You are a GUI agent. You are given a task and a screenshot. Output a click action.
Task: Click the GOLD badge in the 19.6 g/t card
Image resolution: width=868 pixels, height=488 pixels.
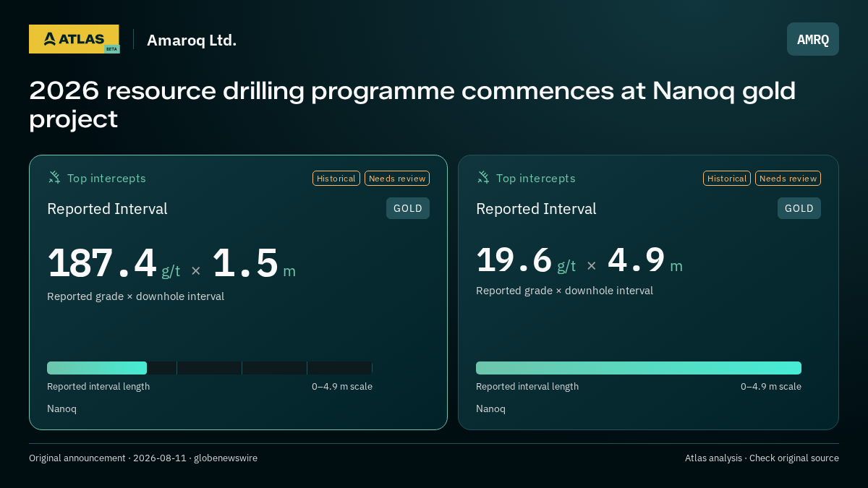tap(799, 208)
